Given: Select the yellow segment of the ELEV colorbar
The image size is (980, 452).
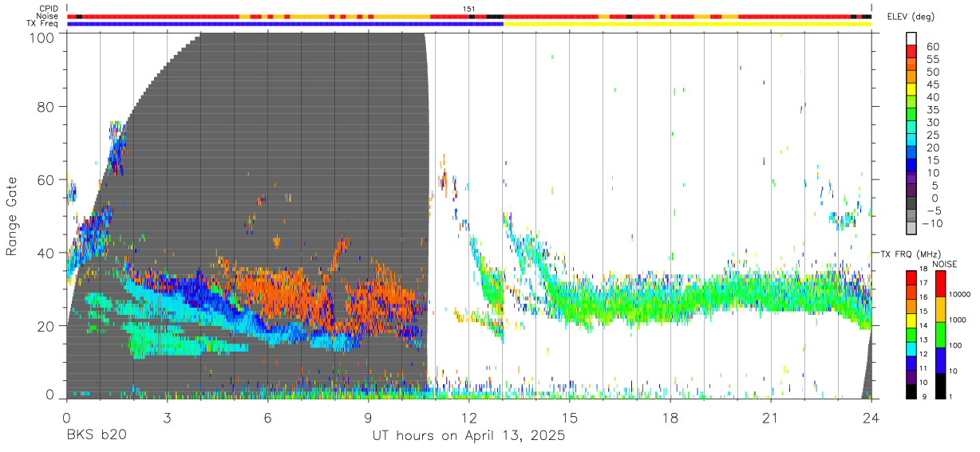Looking at the screenshot, I should click(x=911, y=90).
